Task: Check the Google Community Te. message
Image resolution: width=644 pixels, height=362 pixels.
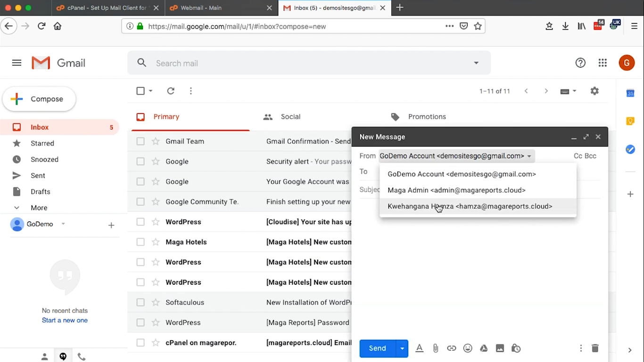Action: tap(140, 202)
